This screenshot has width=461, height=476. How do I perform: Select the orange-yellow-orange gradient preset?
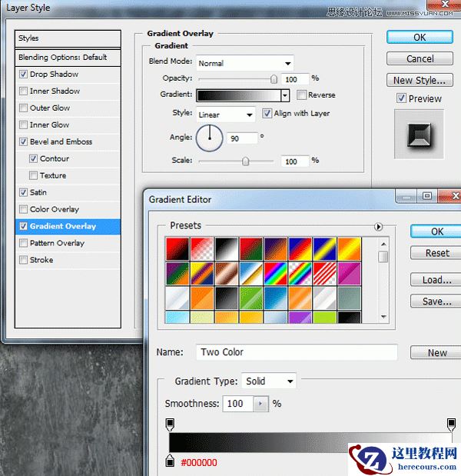tap(349, 248)
